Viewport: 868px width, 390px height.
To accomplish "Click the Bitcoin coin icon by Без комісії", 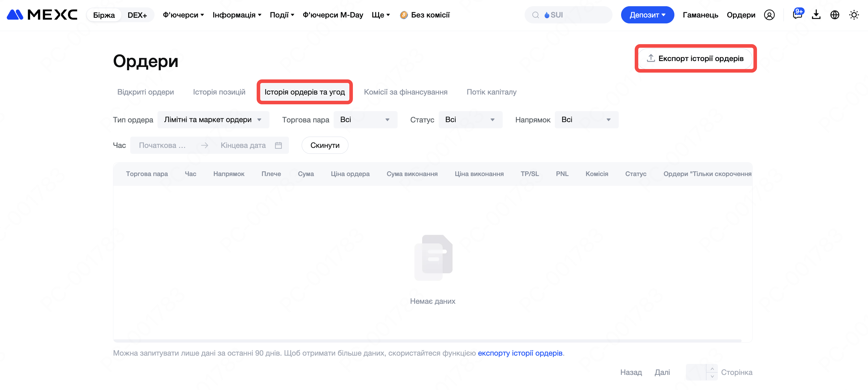I will coord(403,15).
